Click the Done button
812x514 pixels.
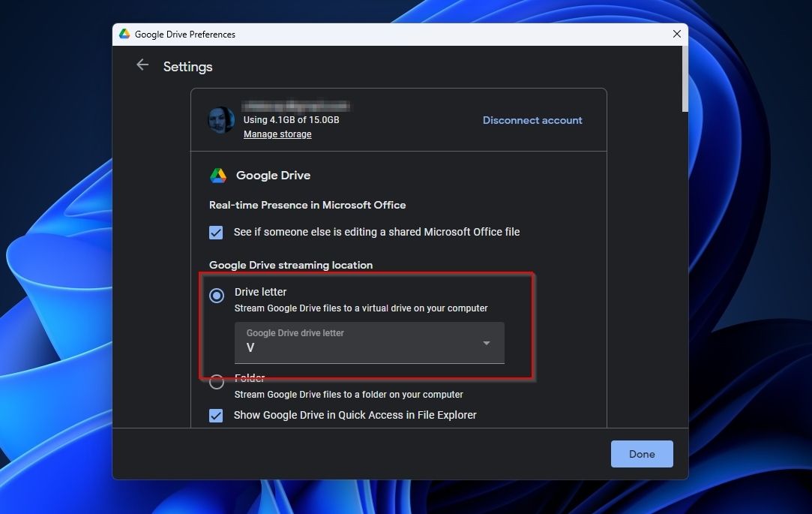642,453
